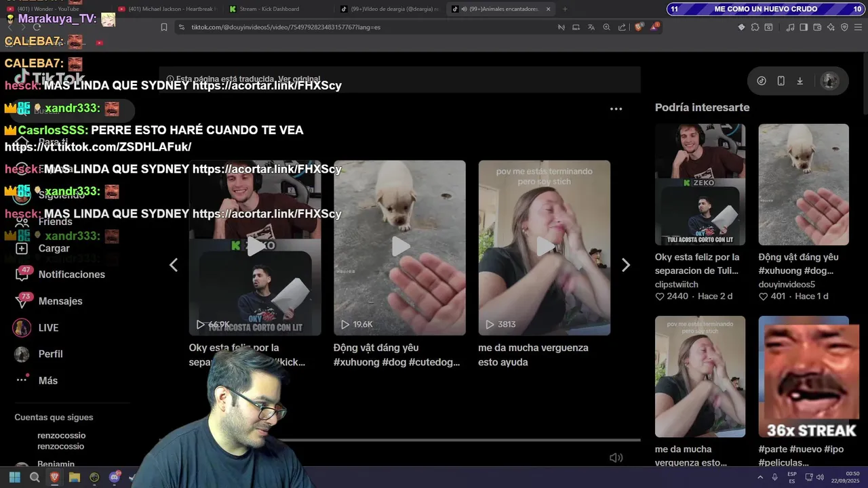Click 'Podría interesarte' heading

pos(702,107)
